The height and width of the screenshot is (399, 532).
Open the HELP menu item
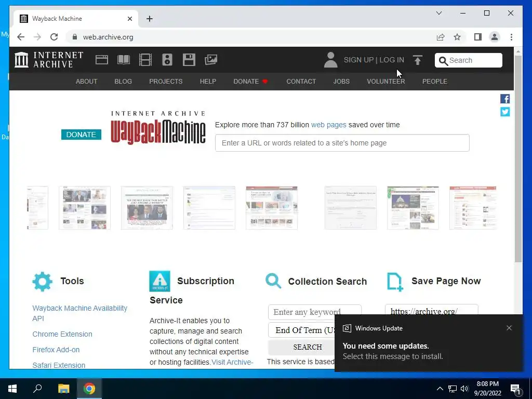coord(208,82)
